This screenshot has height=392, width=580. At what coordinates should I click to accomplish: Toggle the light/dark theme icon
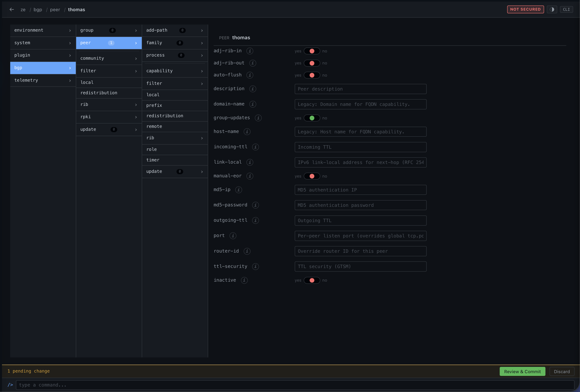click(x=552, y=9)
